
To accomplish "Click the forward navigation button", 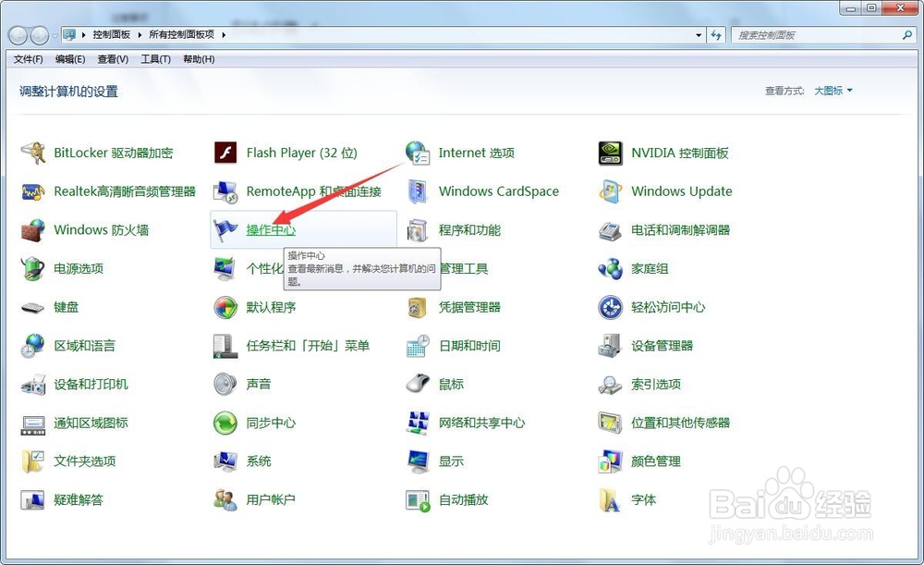I will [40, 35].
